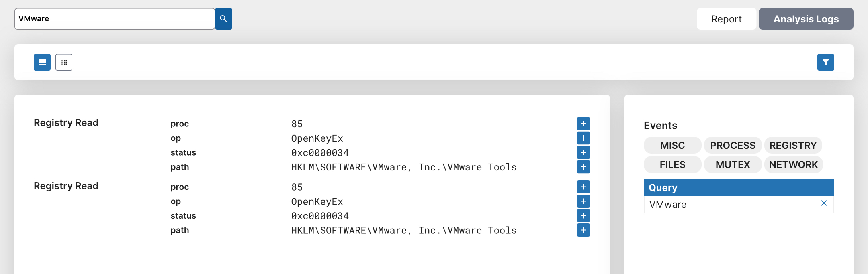Add second entry's proc 85 to filter
The height and width of the screenshot is (274, 868).
pos(583,187)
